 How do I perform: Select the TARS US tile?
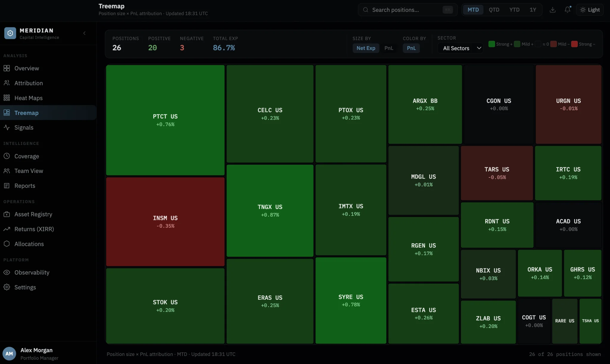tap(497, 173)
